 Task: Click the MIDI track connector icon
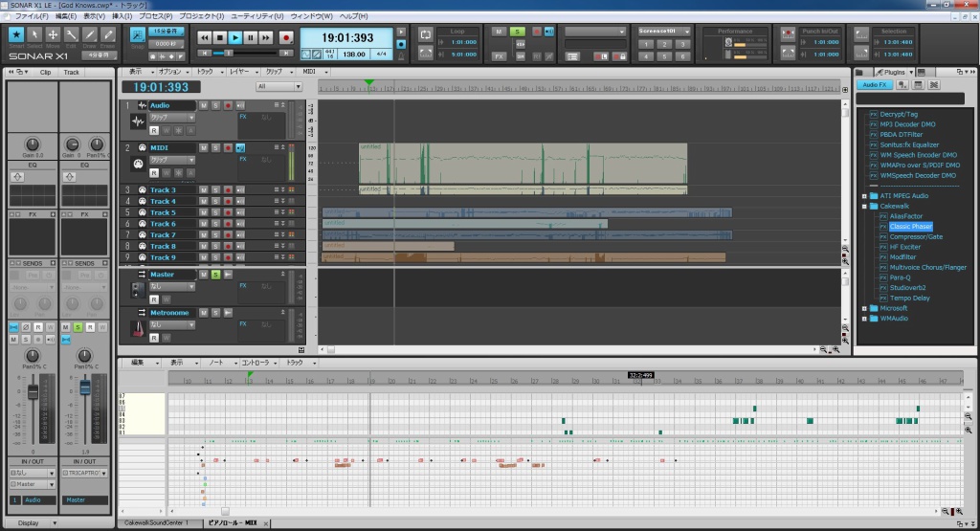coord(138,164)
